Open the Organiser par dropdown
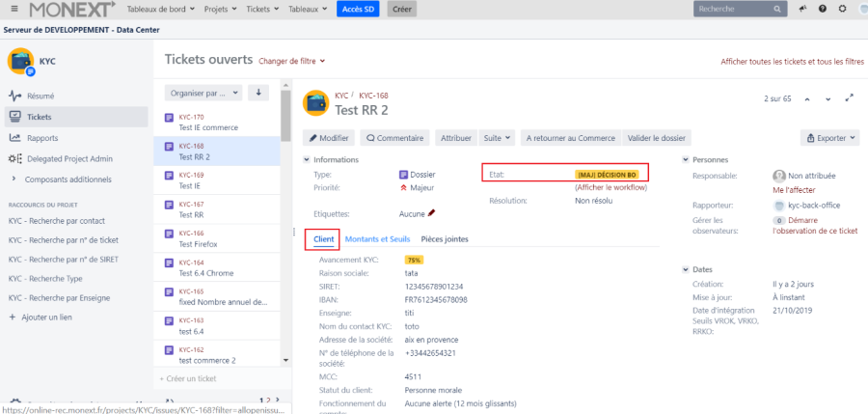Image resolution: width=868 pixels, height=414 pixels. coord(203,93)
